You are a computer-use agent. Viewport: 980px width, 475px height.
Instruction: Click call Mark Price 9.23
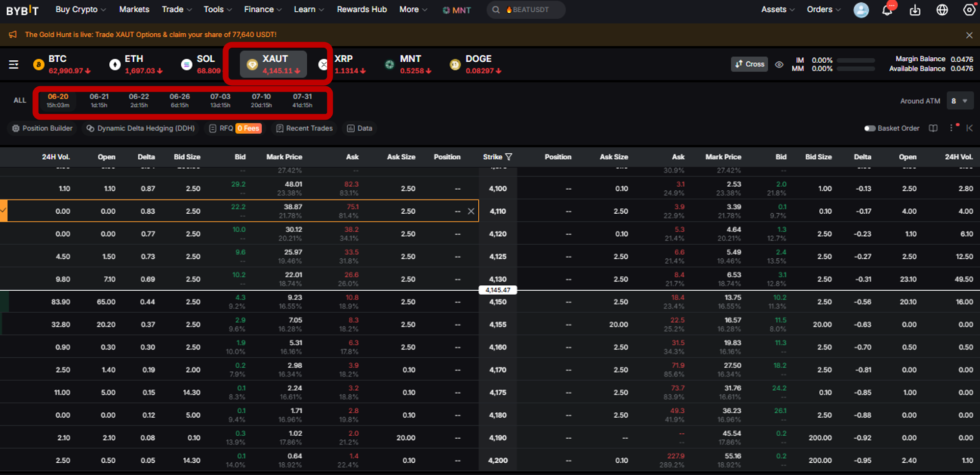[294, 298]
